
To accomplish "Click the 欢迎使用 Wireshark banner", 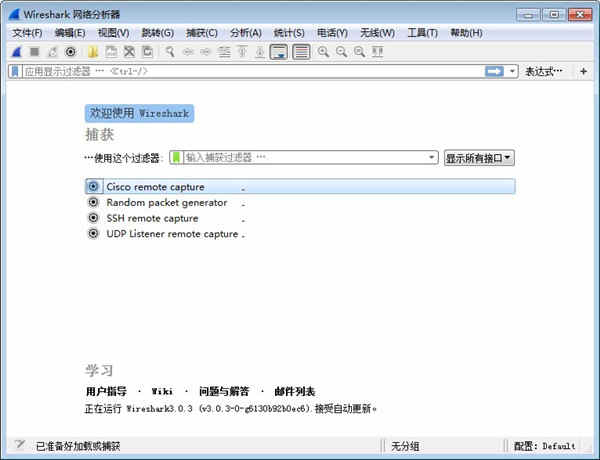I will pos(139,113).
